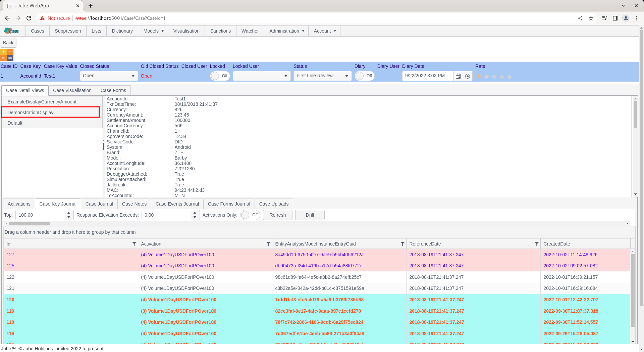Select journal row with Id 127
644x352 pixels.
317,255
